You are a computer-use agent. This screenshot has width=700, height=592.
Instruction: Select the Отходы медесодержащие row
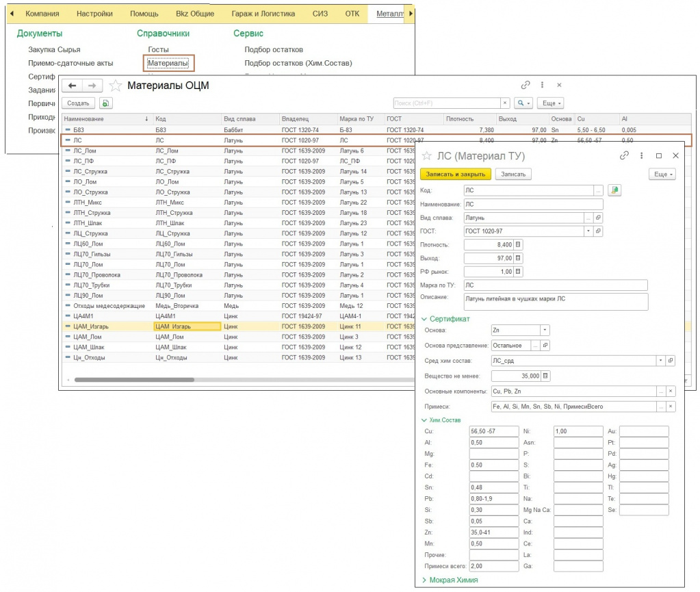(x=239, y=306)
